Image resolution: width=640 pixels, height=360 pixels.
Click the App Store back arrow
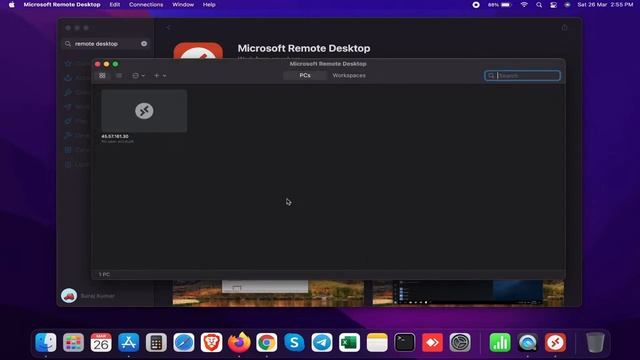pyautogui.click(x=168, y=27)
